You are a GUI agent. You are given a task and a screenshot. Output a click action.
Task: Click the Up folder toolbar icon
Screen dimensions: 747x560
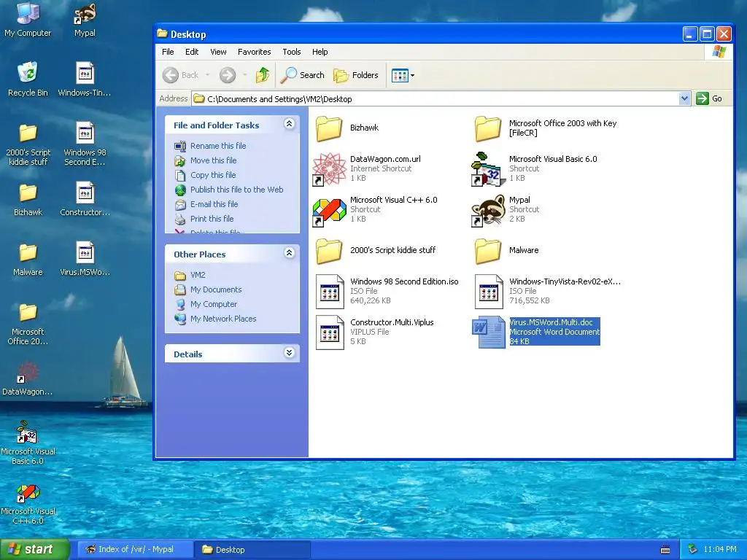point(263,75)
